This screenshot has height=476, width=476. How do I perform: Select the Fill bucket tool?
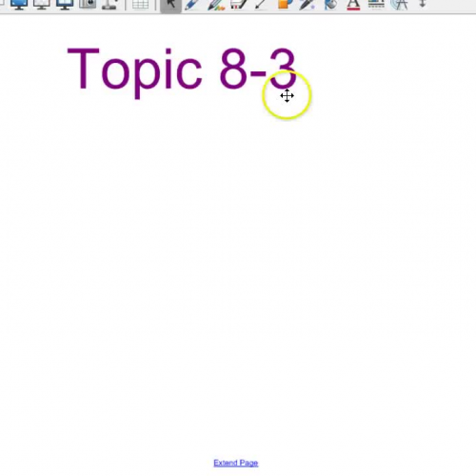[x=330, y=5]
